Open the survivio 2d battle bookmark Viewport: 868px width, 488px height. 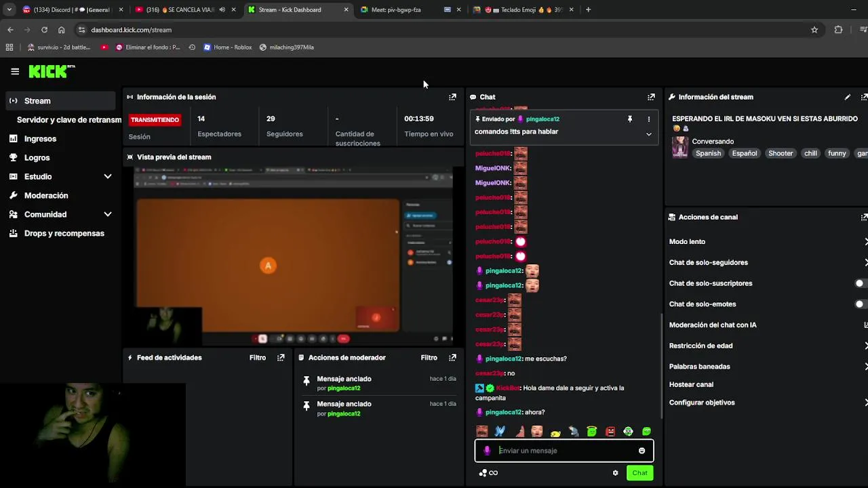[59, 47]
